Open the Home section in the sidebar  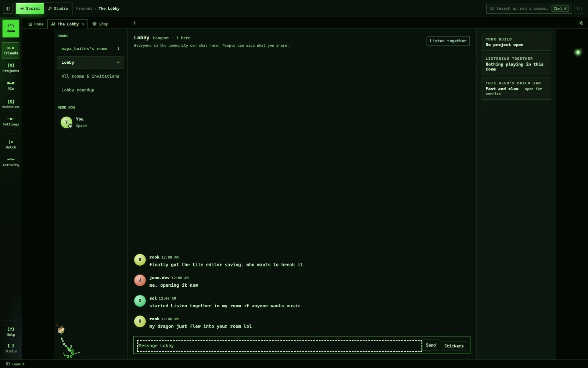pos(11,28)
